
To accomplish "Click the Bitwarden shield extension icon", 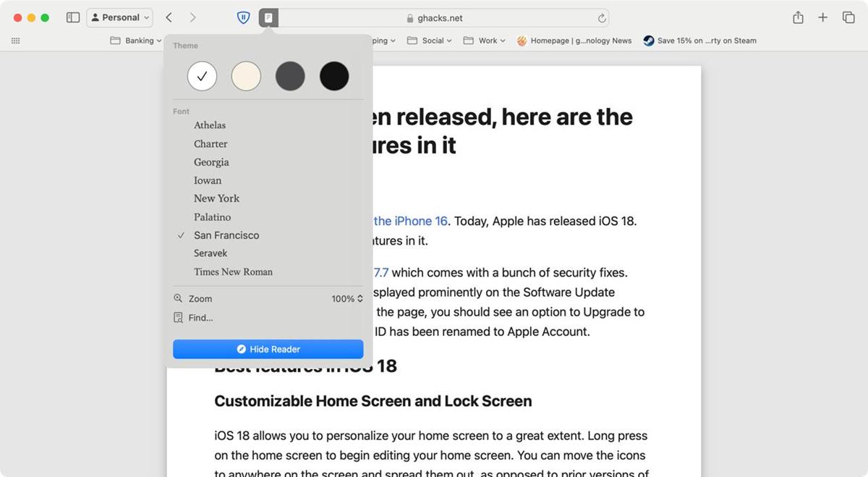I will point(244,17).
